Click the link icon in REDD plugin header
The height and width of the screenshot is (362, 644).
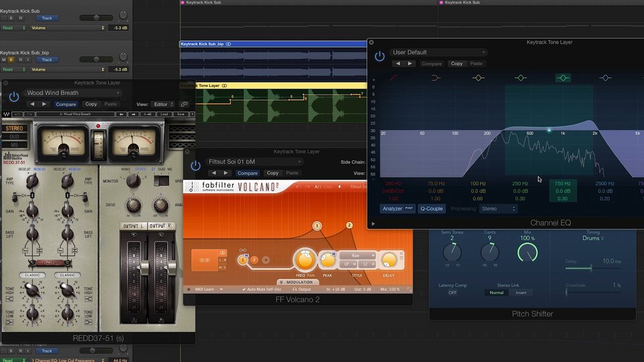click(x=184, y=105)
